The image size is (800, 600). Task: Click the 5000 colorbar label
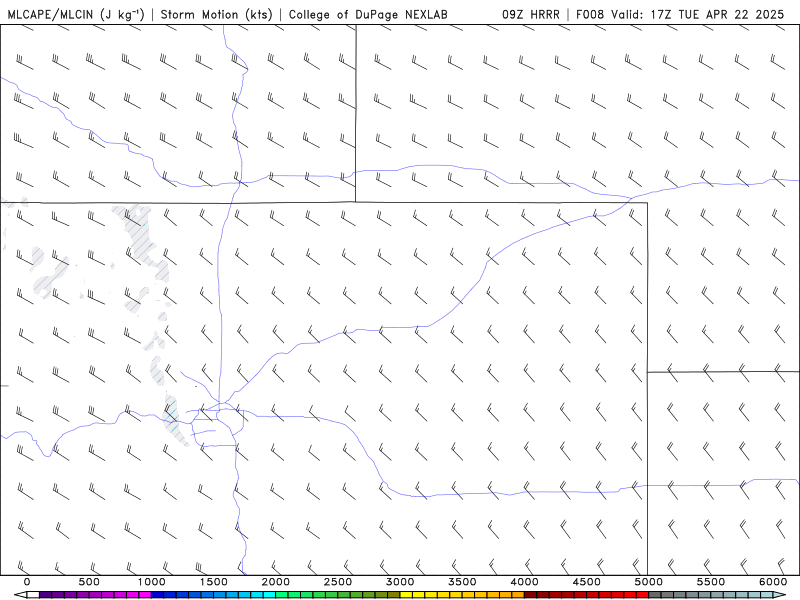point(649,582)
